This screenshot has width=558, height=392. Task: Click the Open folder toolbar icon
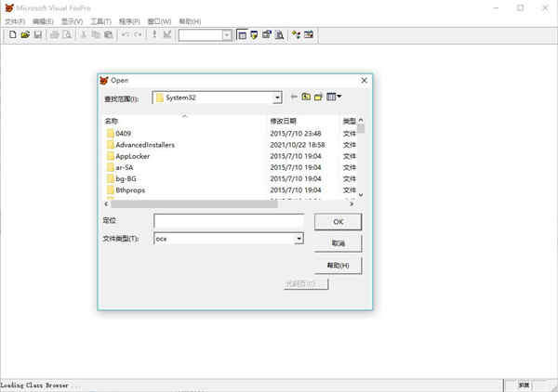click(x=25, y=34)
